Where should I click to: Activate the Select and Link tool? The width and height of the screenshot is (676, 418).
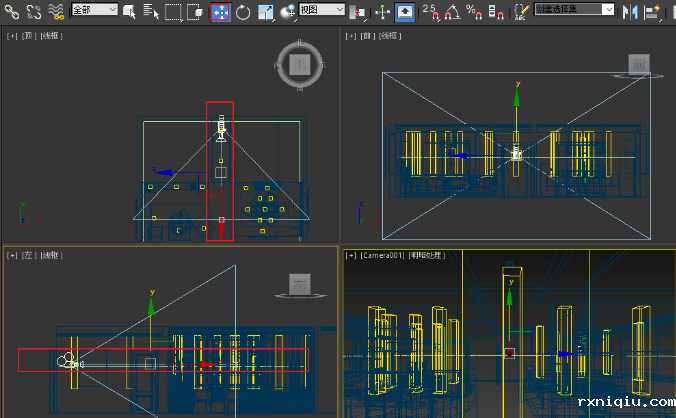[12, 11]
